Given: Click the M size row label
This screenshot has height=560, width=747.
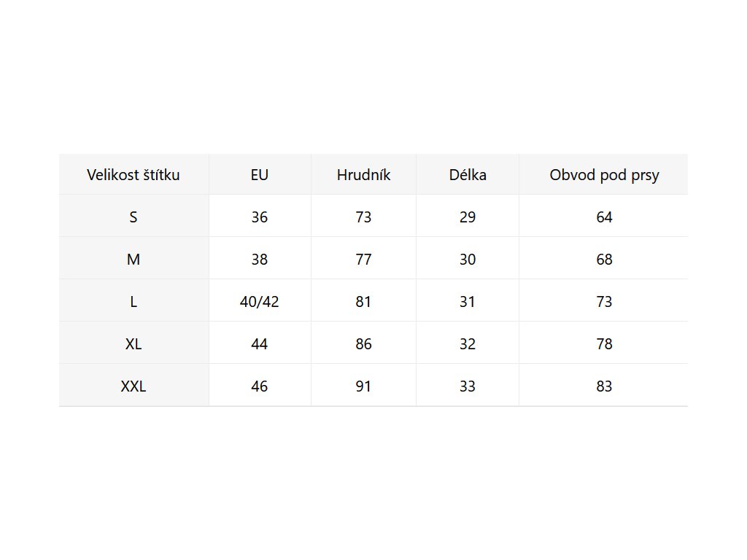Looking at the screenshot, I should click(x=133, y=260).
